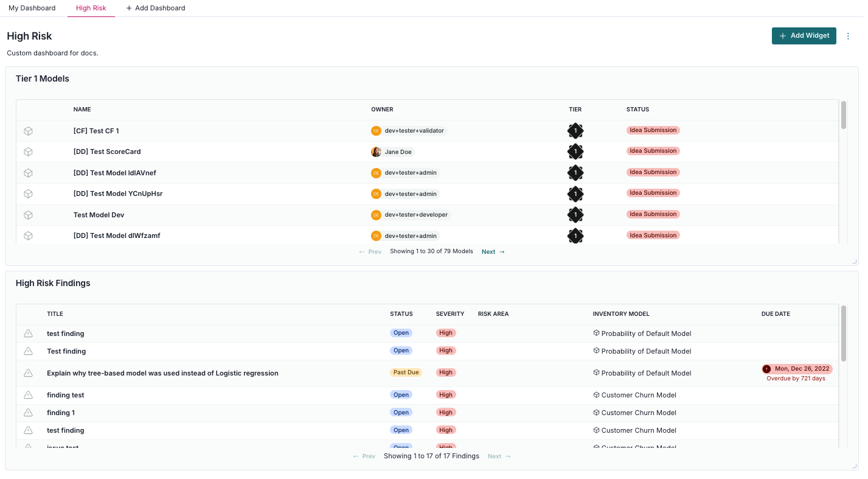Click the model icon beside Probability of Default Model
The image size is (868, 479).
click(x=595, y=333)
